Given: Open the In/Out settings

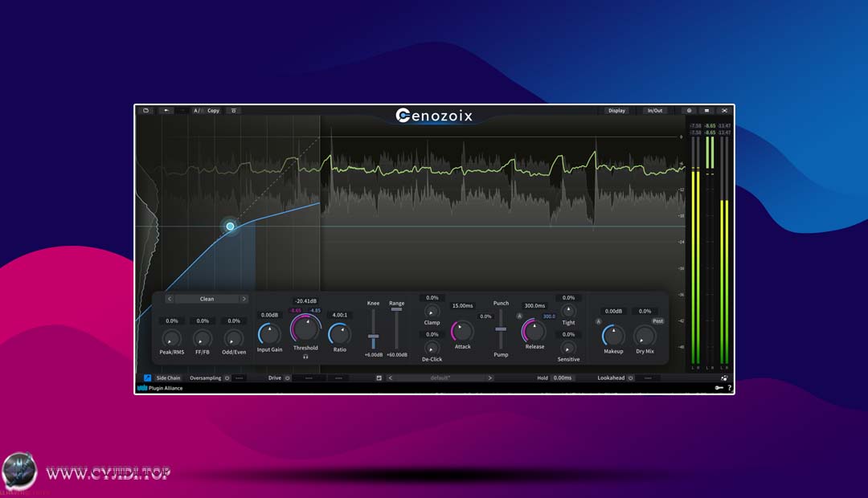Looking at the screenshot, I should click(655, 111).
